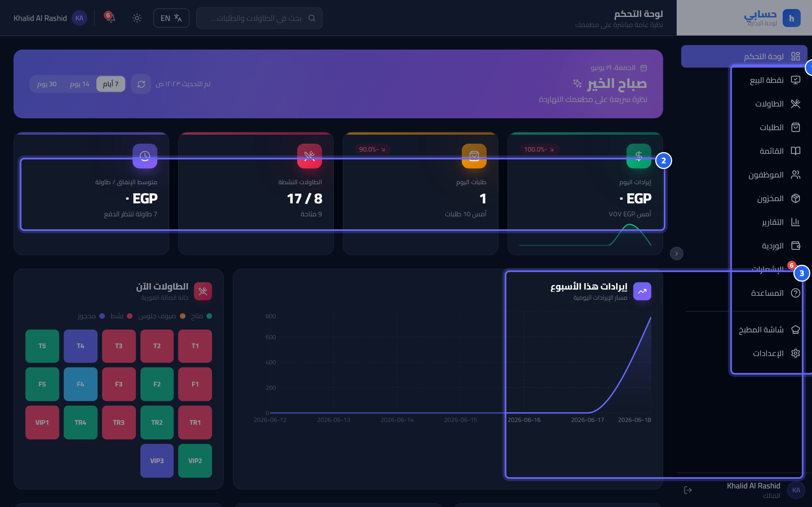This screenshot has height=507, width=812.
Task: Click the logout icon beside Khalid Al Rashid
Action: (688, 490)
